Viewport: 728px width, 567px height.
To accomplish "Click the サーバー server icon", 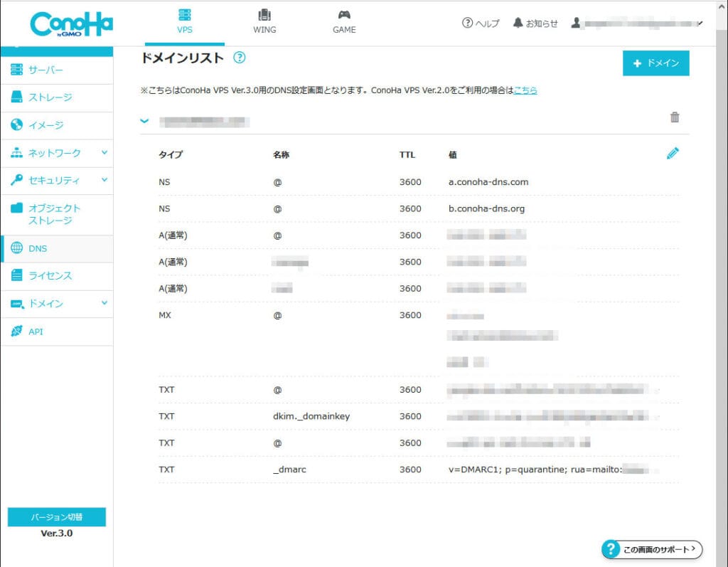I will point(17,70).
